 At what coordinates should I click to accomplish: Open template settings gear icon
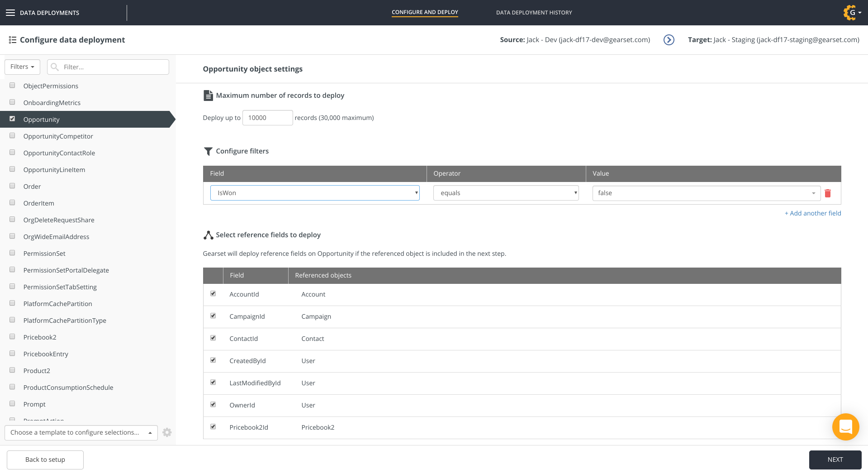(167, 432)
